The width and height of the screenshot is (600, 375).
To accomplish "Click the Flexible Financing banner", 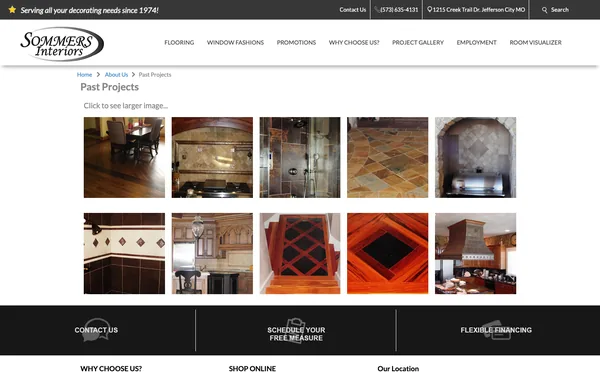I will click(496, 330).
